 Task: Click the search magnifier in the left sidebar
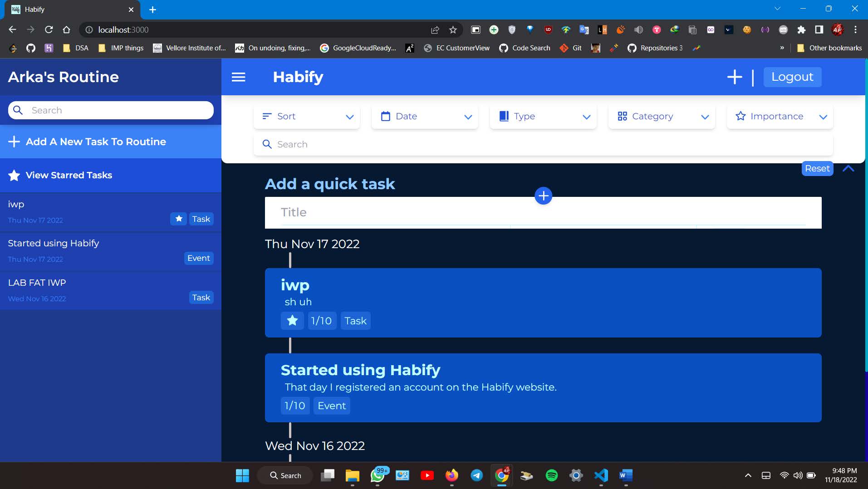pos(18,110)
